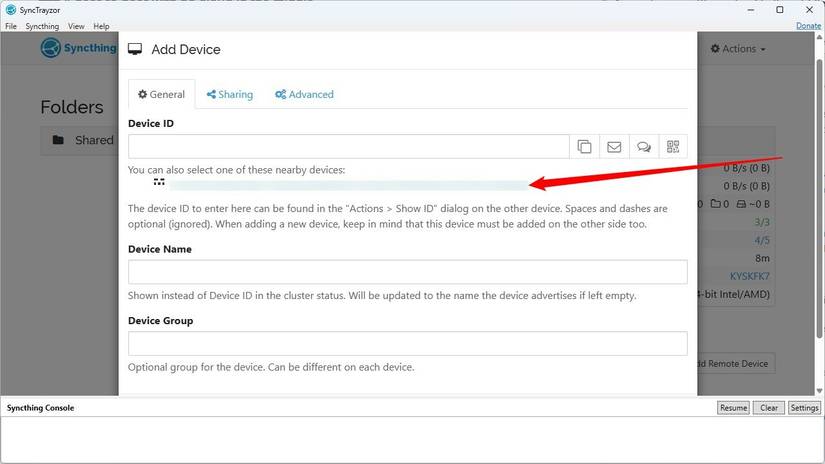The width and height of the screenshot is (825, 464).
Task: Expand the Actions dropdown
Action: coord(738,49)
